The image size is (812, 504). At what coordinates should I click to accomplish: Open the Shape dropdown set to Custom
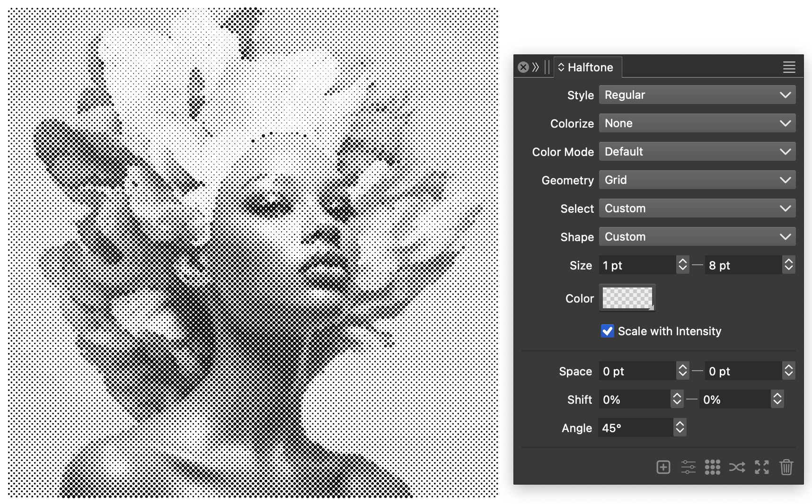click(697, 236)
